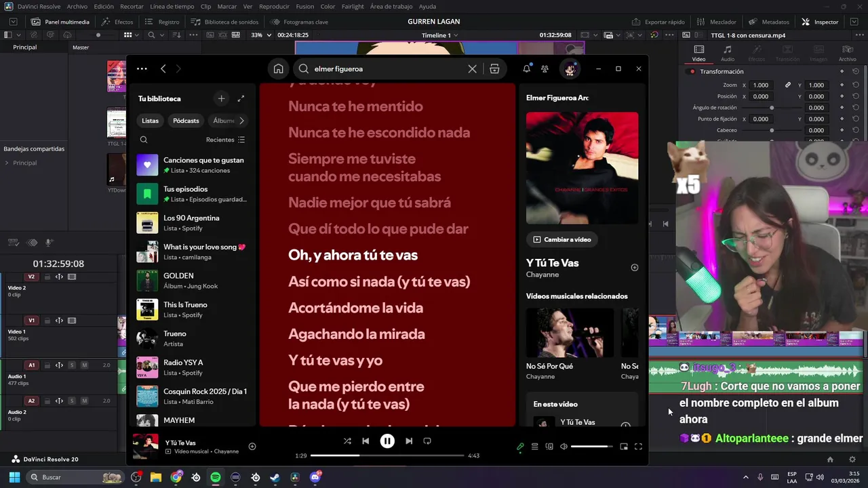Image resolution: width=868 pixels, height=488 pixels.
Task: Open the No Sé Por Qué related video
Action: pyautogui.click(x=570, y=344)
